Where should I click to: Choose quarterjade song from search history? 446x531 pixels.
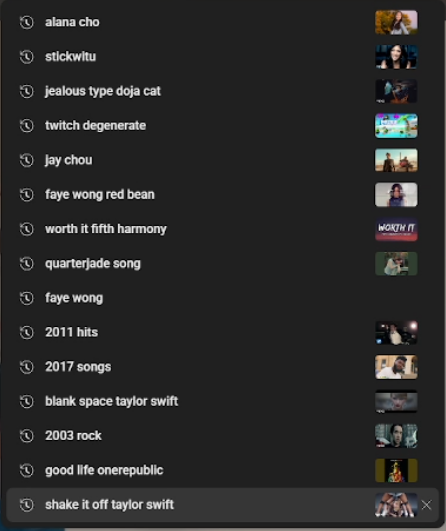[x=222, y=264]
